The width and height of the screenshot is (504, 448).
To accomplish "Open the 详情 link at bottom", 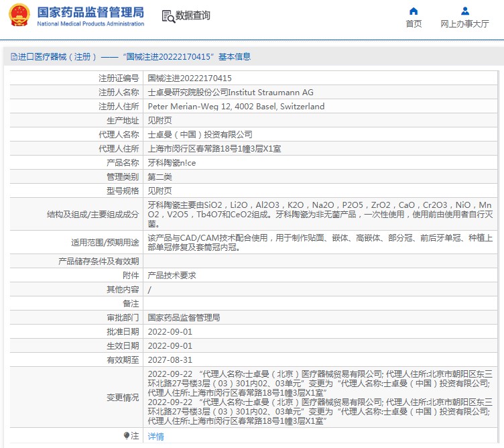I will pos(155,437).
